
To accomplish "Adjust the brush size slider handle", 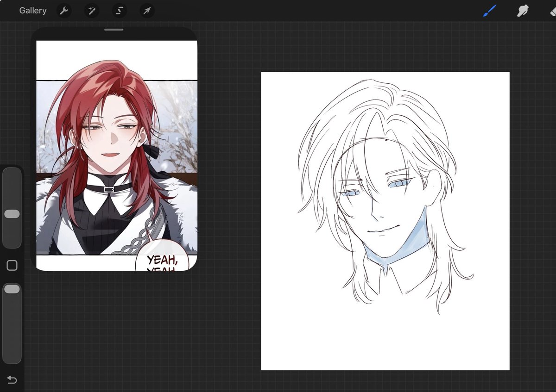I will (x=12, y=214).
